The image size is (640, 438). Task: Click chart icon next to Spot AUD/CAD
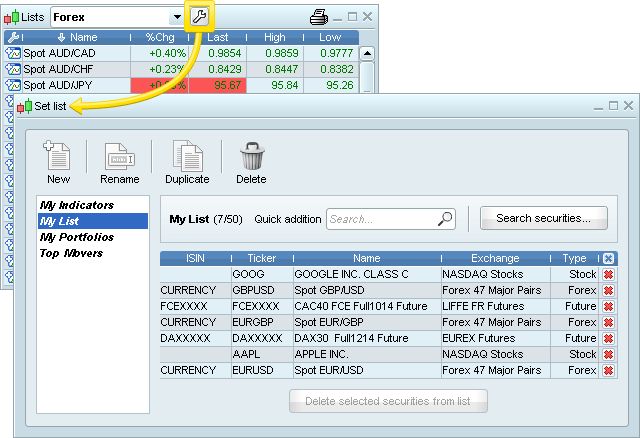click(x=13, y=53)
